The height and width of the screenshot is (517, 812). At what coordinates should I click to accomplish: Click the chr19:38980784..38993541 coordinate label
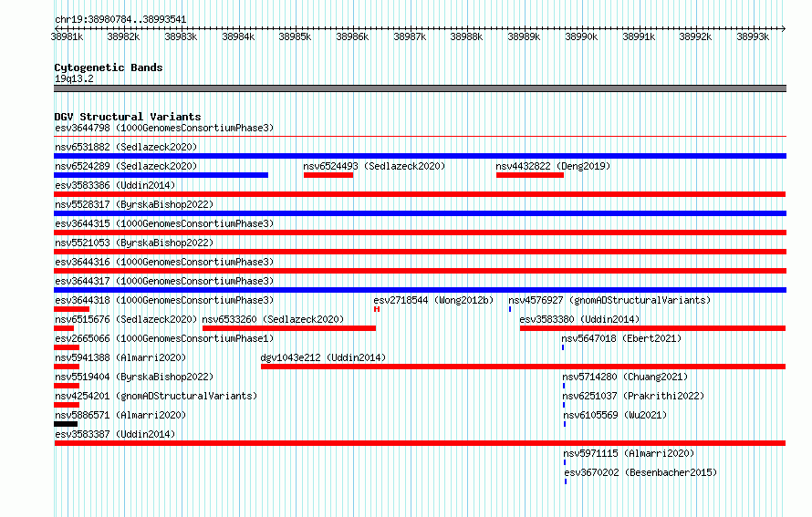click(120, 19)
